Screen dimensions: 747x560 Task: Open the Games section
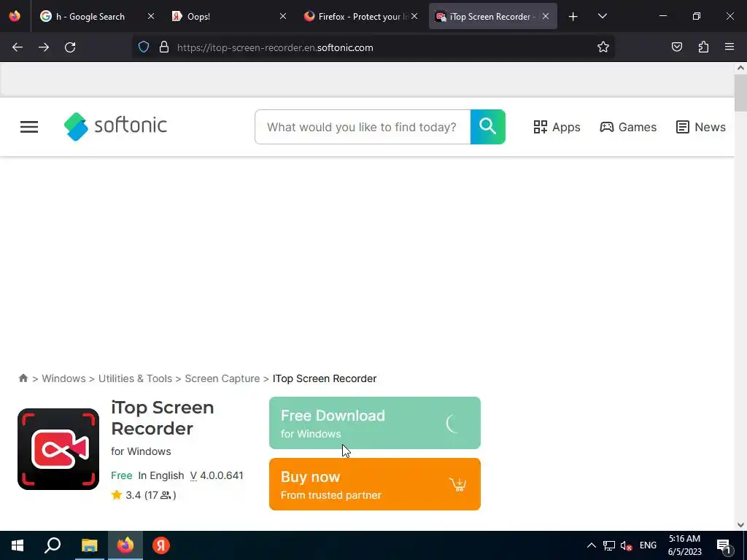(628, 127)
